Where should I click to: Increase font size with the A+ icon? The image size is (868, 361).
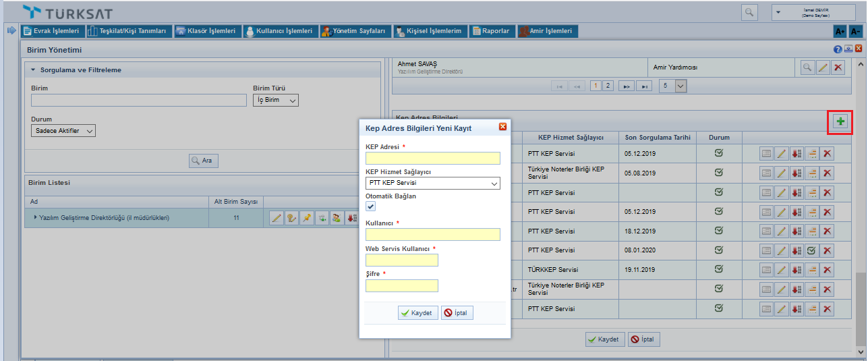[840, 31]
